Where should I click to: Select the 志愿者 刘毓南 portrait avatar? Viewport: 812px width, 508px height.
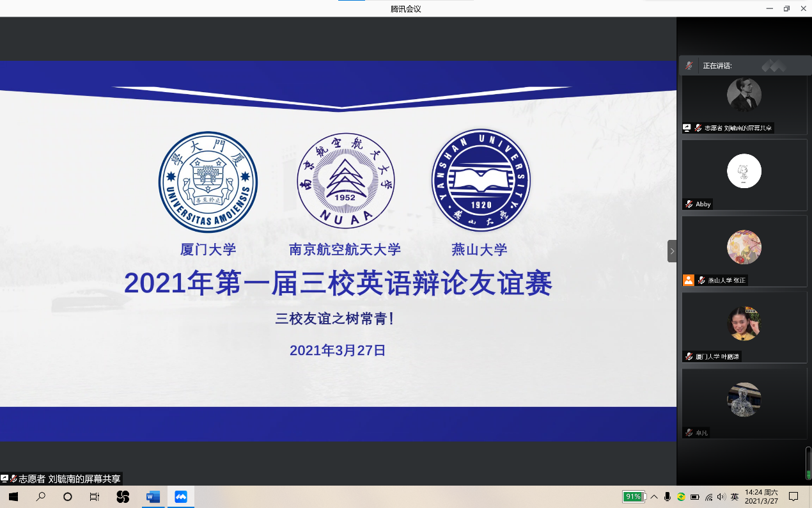[x=744, y=95]
